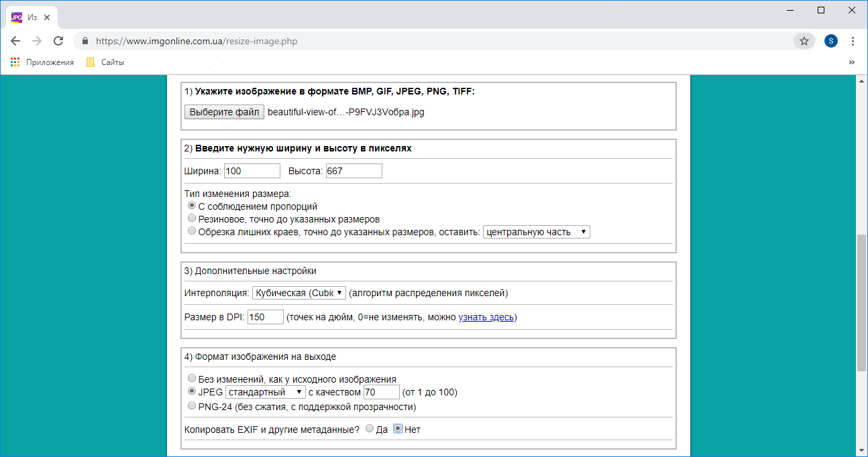Select 'Резиновое, точно до указанных размеров' option
Viewport: 868px width, 457px height.
pyautogui.click(x=193, y=218)
